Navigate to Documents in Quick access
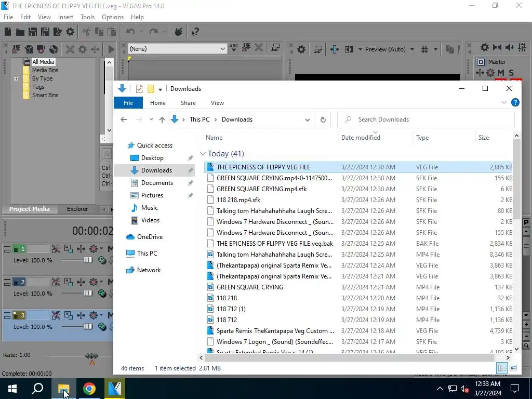The width and height of the screenshot is (532, 399). 157,183
